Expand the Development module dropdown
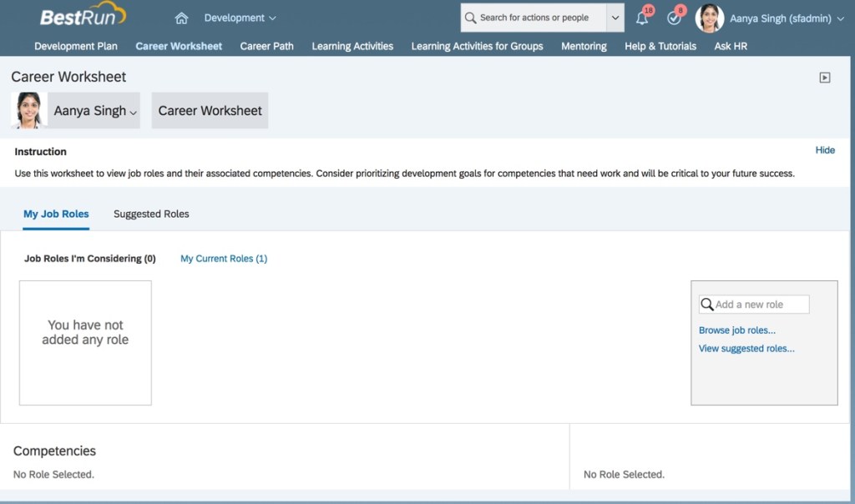Image resolution: width=855 pixels, height=504 pixels. [240, 18]
